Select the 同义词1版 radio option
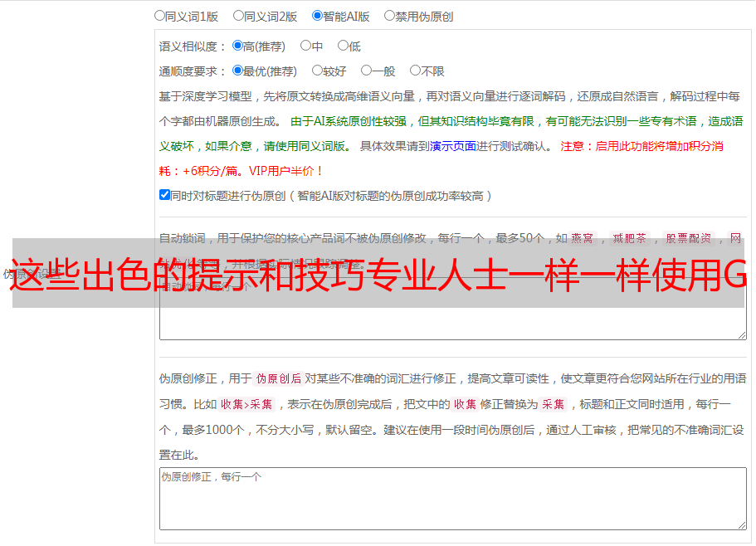This screenshot has height=546, width=756. [x=159, y=16]
